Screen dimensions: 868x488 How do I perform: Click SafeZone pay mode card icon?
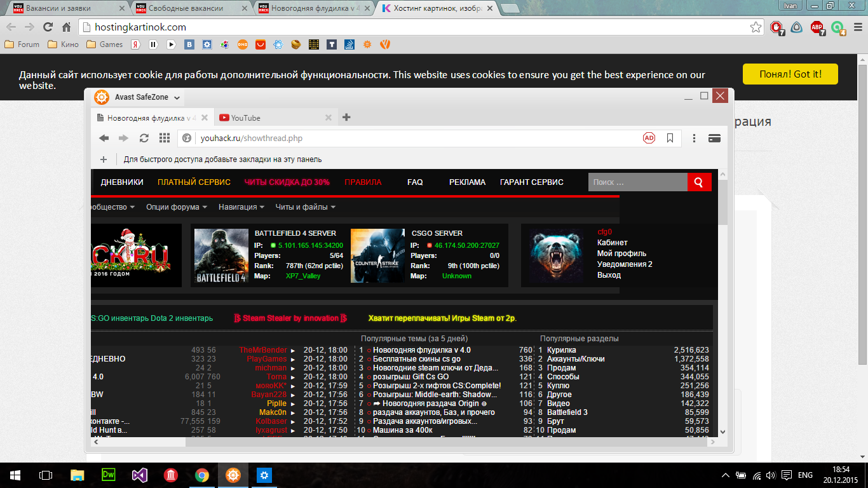pos(714,138)
